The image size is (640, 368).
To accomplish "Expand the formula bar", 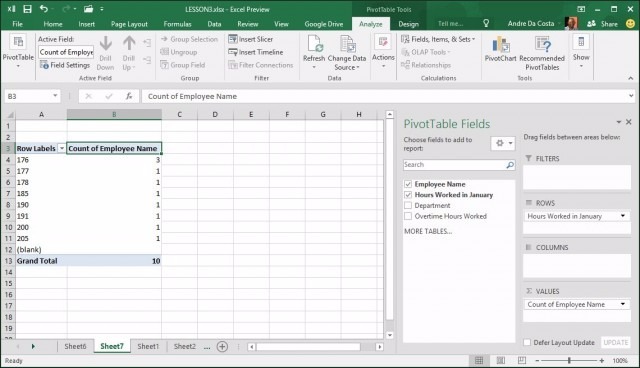I will [631, 96].
